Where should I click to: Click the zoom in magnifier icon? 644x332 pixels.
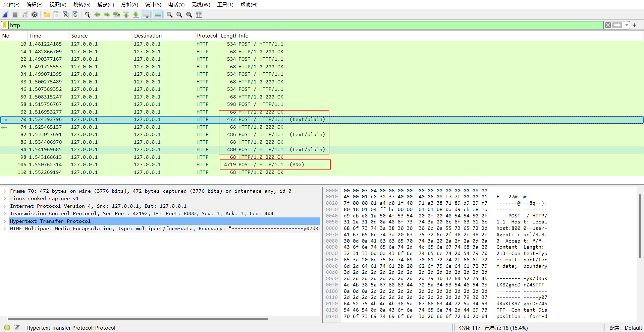[x=170, y=15]
